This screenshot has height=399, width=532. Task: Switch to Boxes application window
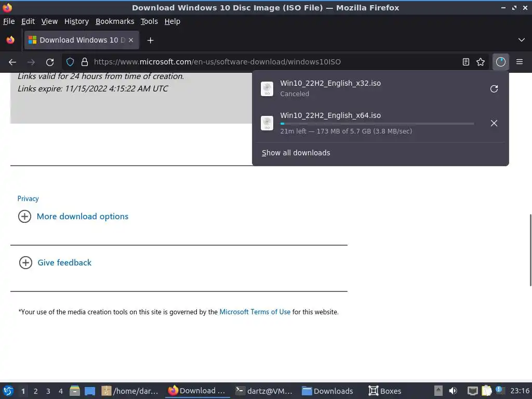385,391
